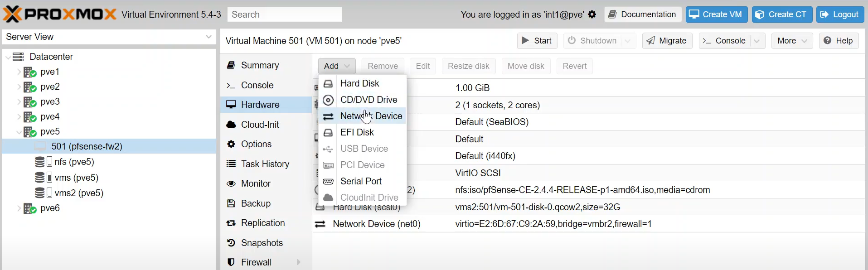Expand the pve3 node
Screen dimensions: 868x270
coord(19,102)
